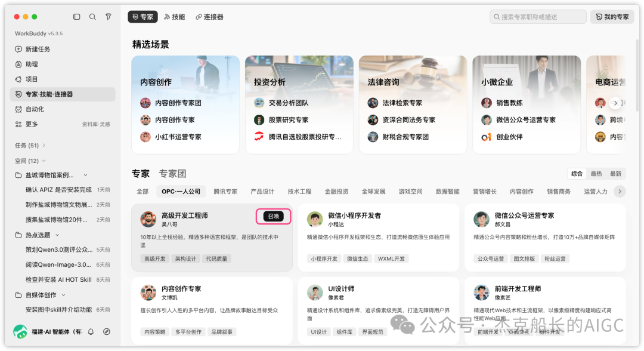Select the 数据智能 category filter
The image size is (644, 351).
(448, 192)
